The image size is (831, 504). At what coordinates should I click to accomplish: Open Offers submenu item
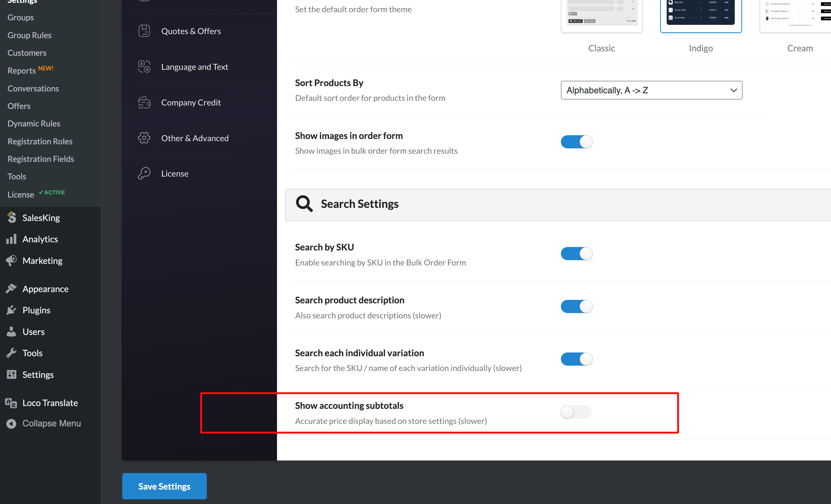click(19, 106)
